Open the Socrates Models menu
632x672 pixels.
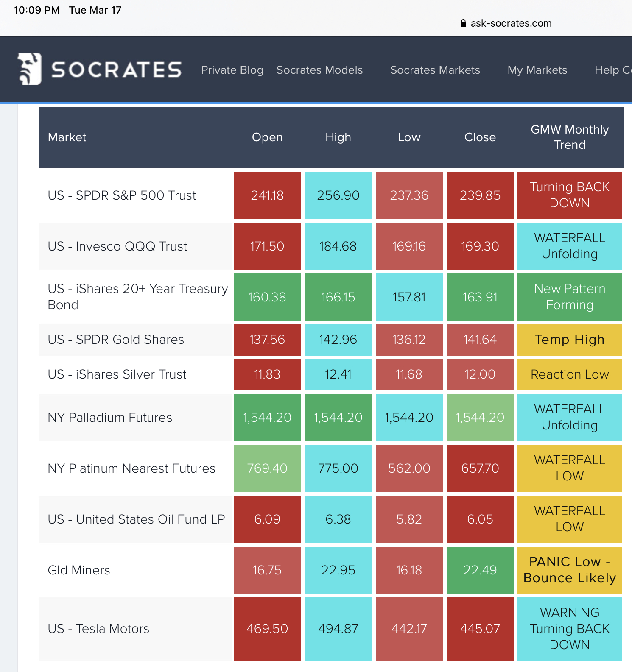coord(319,70)
